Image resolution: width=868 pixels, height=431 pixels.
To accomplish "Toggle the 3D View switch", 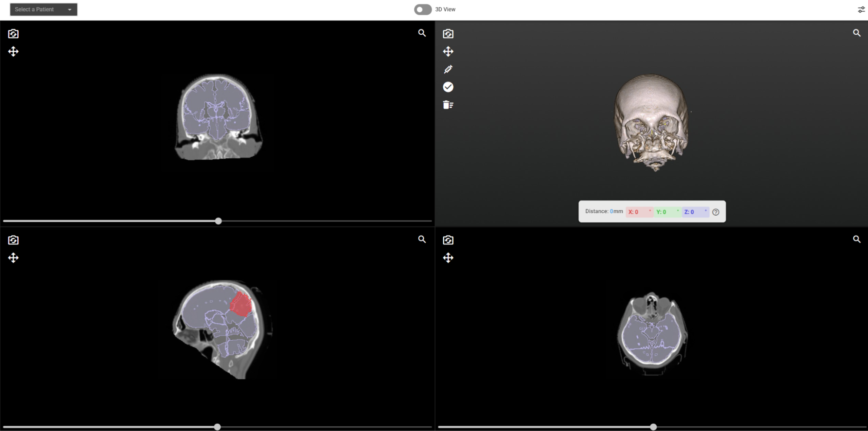I will 422,10.
